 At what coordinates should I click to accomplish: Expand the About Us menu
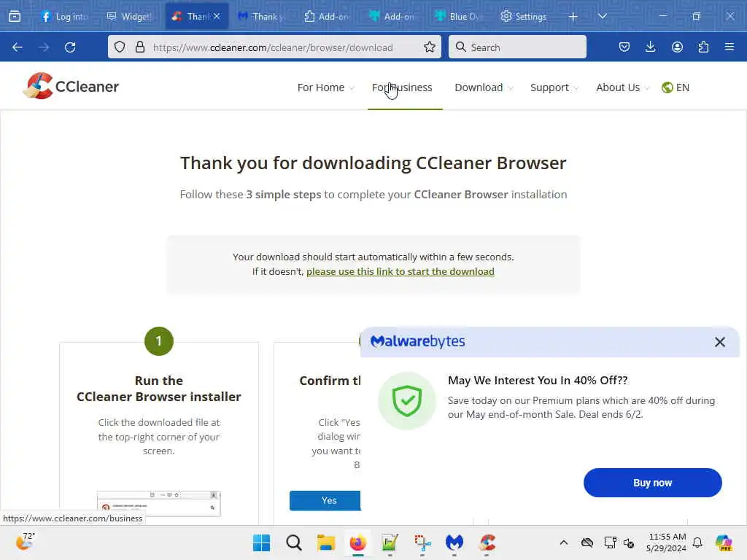[x=622, y=87]
